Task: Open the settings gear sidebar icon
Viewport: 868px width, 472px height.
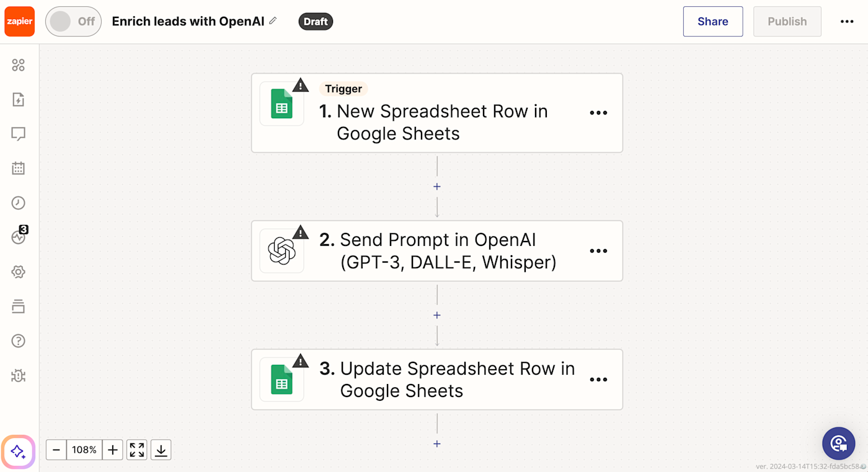Action: tap(19, 272)
